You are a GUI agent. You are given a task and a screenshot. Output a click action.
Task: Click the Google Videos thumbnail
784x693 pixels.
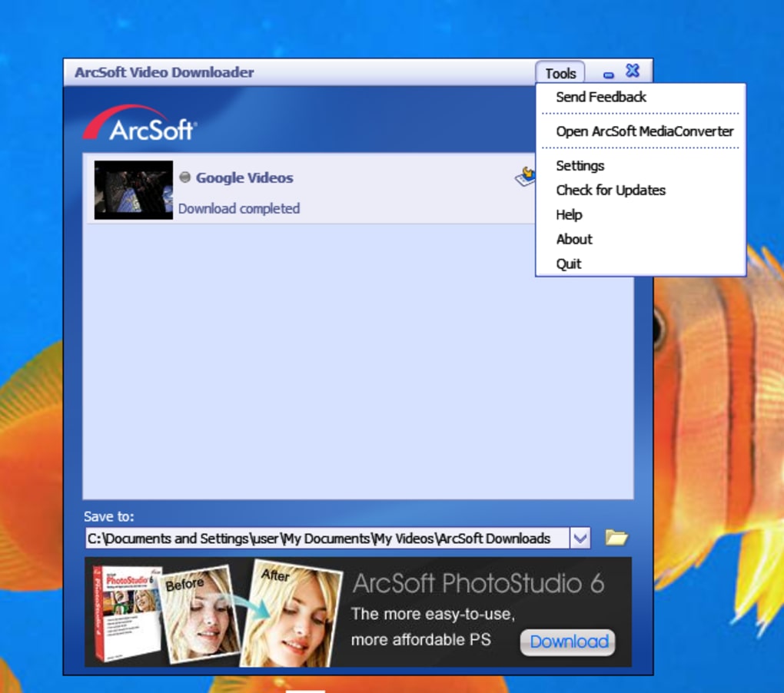(x=134, y=190)
